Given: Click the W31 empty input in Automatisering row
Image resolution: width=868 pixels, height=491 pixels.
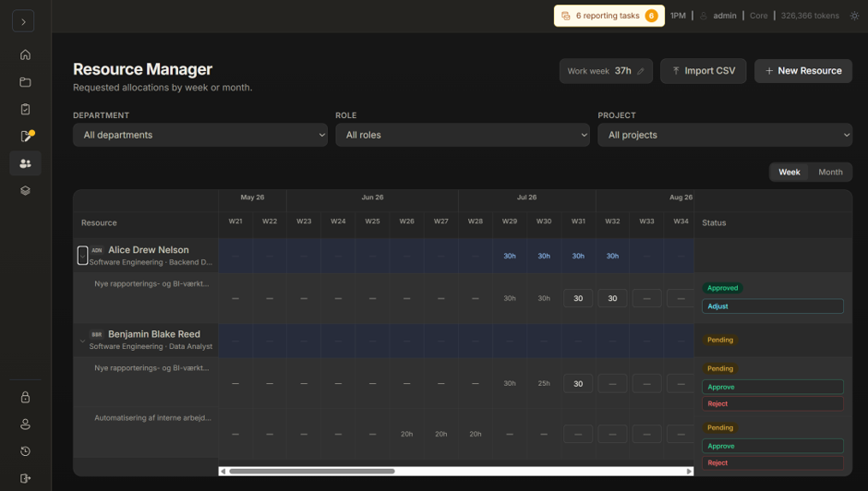Looking at the screenshot, I should (x=578, y=434).
